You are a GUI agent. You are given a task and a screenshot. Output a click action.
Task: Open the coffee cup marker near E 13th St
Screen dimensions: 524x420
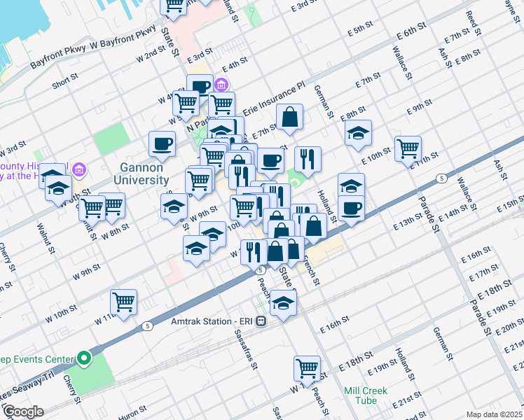tap(351, 209)
